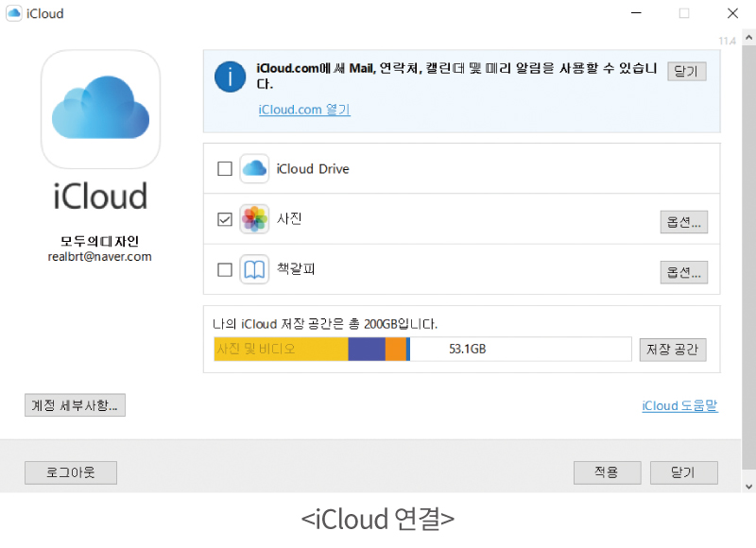
Task: Click the 저장 공간 button
Action: (x=673, y=350)
